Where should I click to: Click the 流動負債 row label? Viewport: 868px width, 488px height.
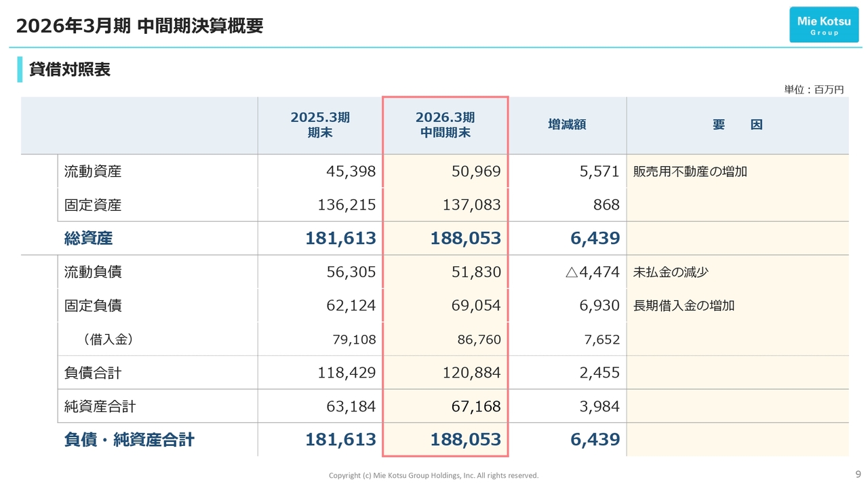[x=93, y=272]
